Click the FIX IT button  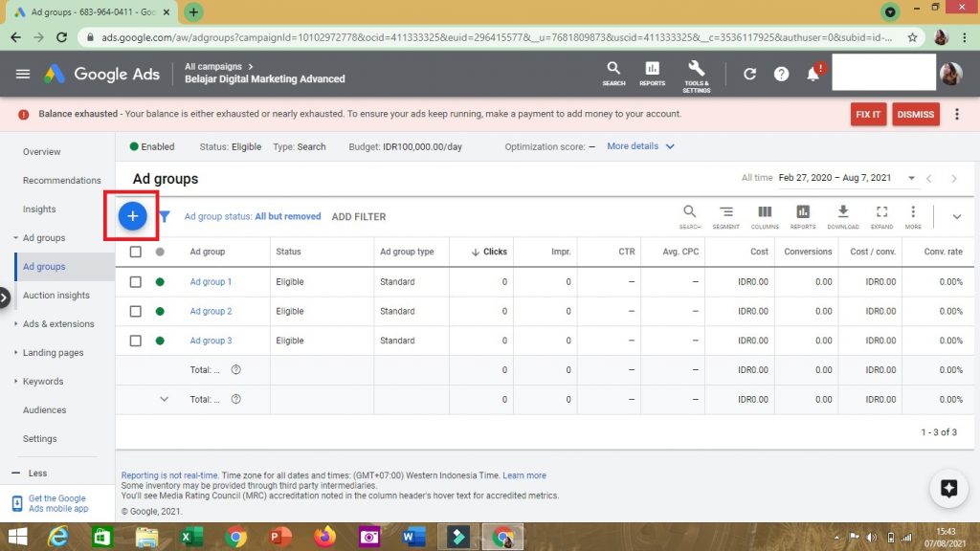point(868,114)
